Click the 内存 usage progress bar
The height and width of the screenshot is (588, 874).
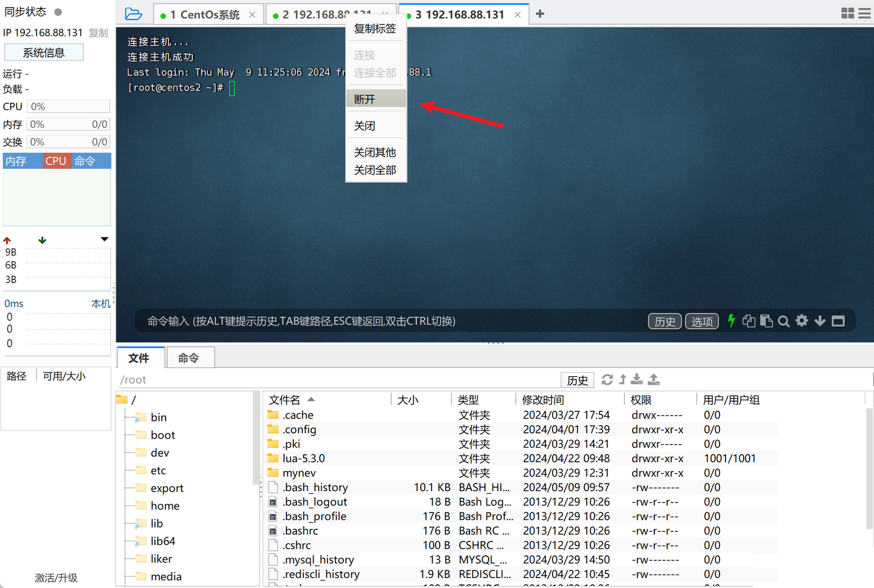(x=68, y=124)
